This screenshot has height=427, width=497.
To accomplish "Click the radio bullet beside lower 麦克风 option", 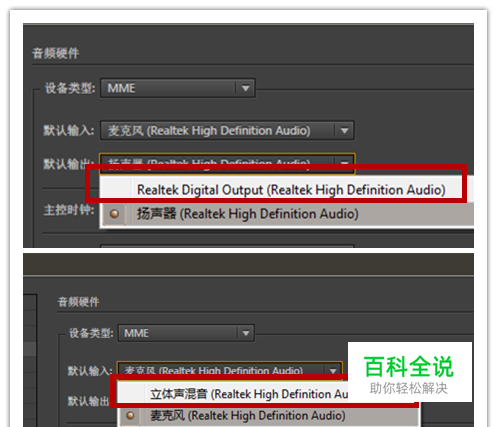I will pyautogui.click(x=130, y=415).
